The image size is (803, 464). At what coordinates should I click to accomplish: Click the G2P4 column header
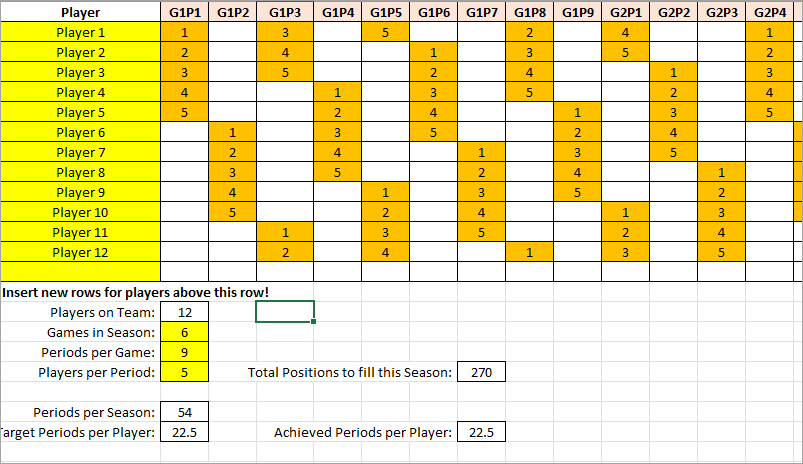pyautogui.click(x=769, y=13)
